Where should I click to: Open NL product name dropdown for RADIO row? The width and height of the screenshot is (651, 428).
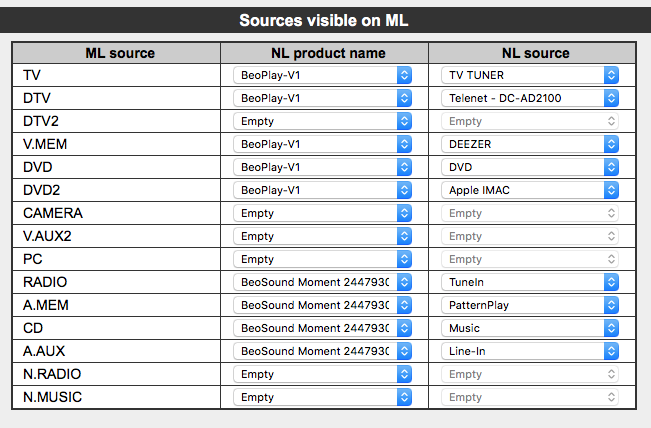pyautogui.click(x=322, y=282)
